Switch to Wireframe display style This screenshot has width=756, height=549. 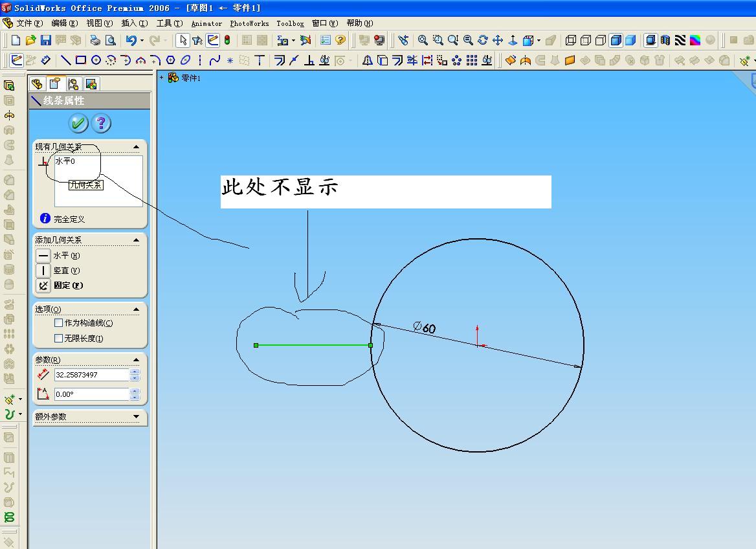pyautogui.click(x=571, y=41)
